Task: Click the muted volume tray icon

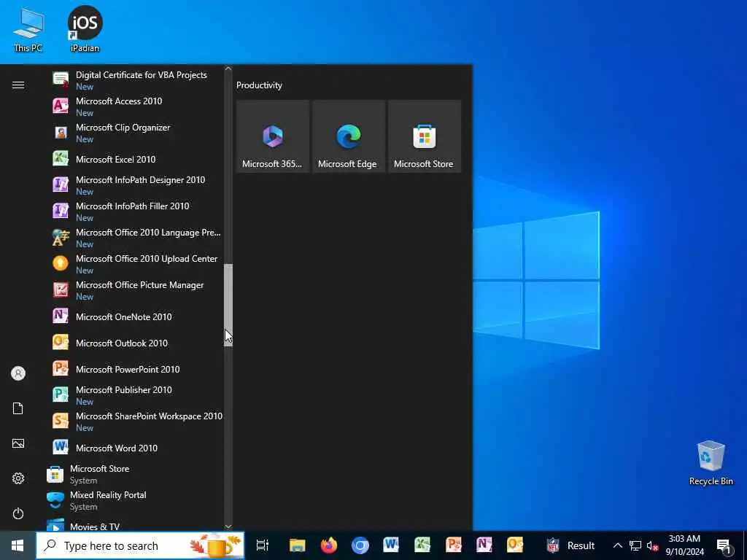Action: tap(652, 545)
